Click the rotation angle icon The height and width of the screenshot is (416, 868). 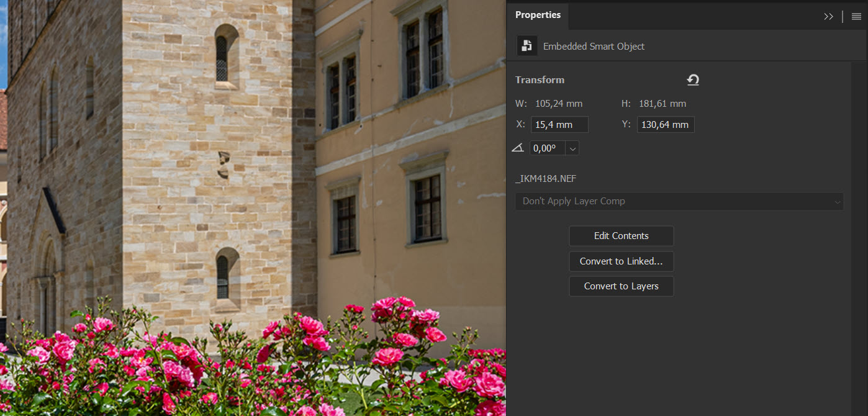point(518,148)
